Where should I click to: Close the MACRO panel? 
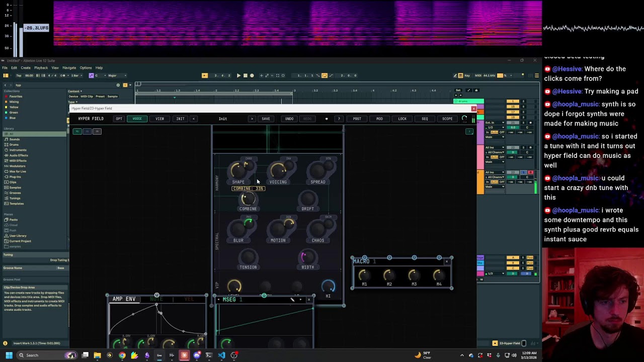446,261
